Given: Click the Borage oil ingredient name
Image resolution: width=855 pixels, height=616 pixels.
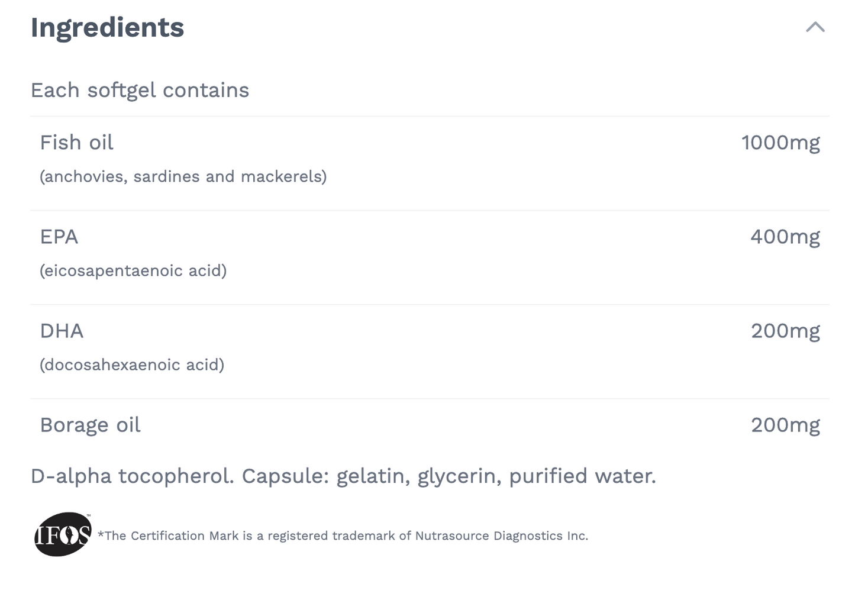Looking at the screenshot, I should coord(90,425).
